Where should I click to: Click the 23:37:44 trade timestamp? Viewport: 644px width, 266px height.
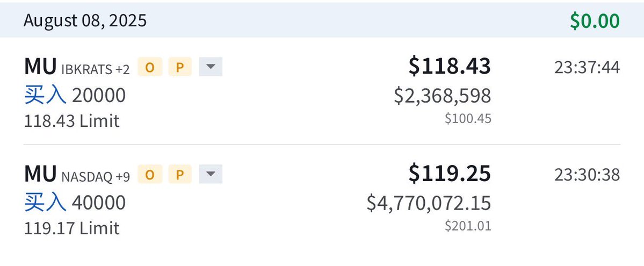(x=587, y=68)
